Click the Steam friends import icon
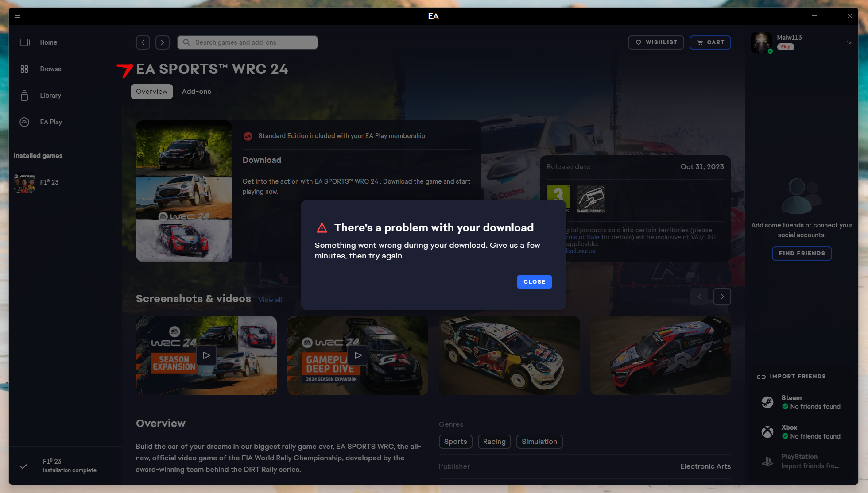868x493 pixels. [767, 402]
